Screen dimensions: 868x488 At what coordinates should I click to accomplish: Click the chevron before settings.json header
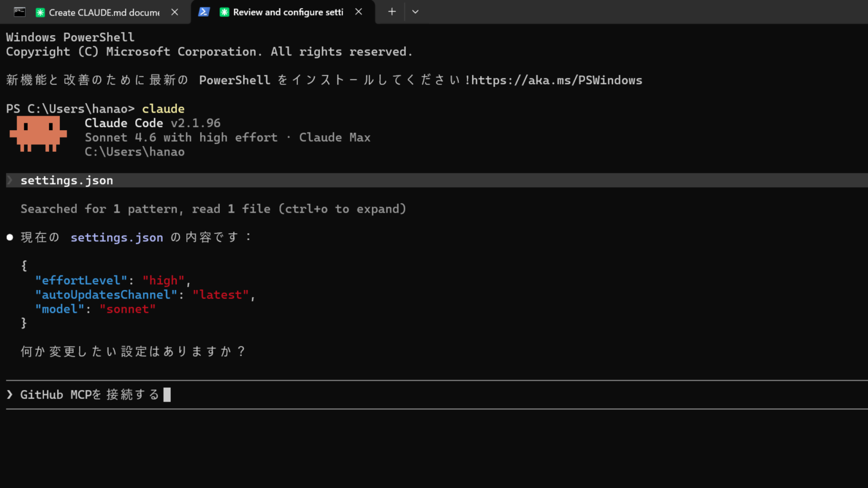[9, 180]
